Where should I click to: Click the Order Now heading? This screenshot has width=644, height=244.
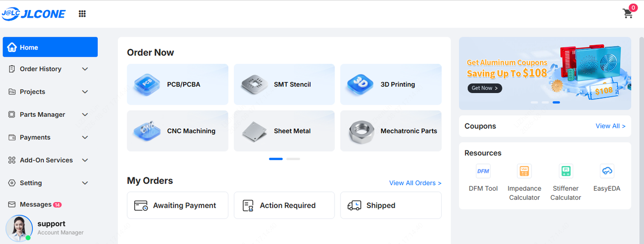point(150,52)
